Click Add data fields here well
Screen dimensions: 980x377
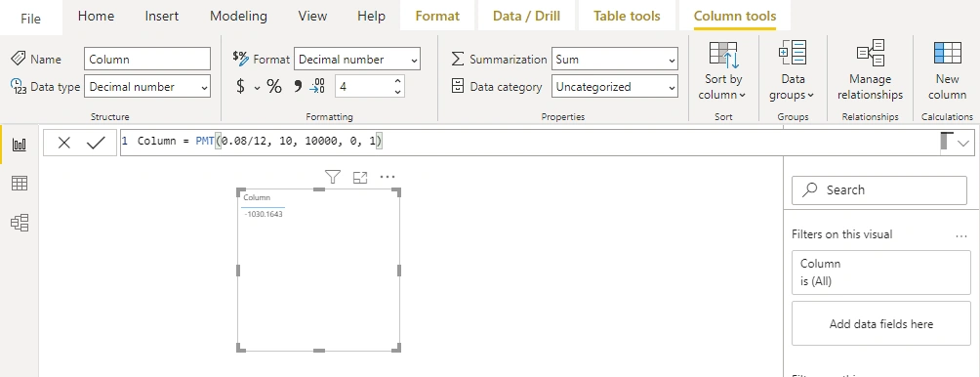880,324
